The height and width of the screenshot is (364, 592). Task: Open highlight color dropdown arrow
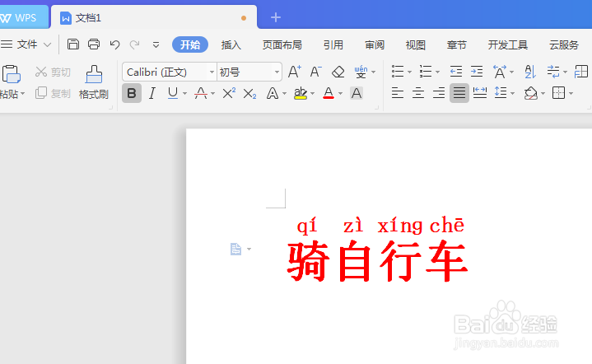313,93
